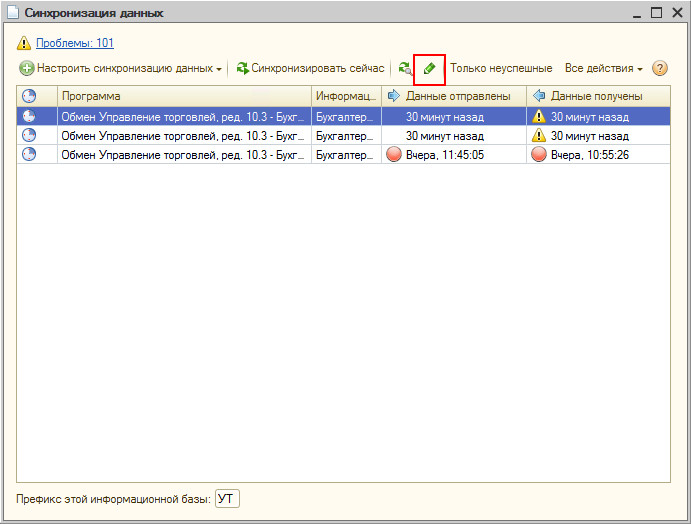Click the Информац... column header
This screenshot has height=524, width=691.
[x=346, y=96]
